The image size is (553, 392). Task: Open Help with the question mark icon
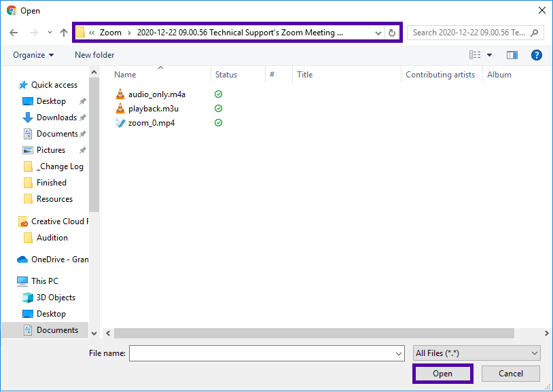tap(537, 55)
